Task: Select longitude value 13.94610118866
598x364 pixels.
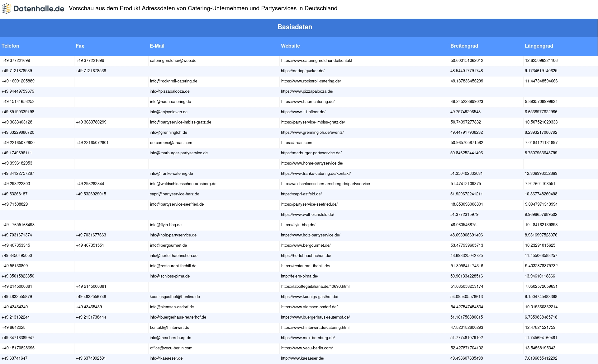Action: [540, 276]
